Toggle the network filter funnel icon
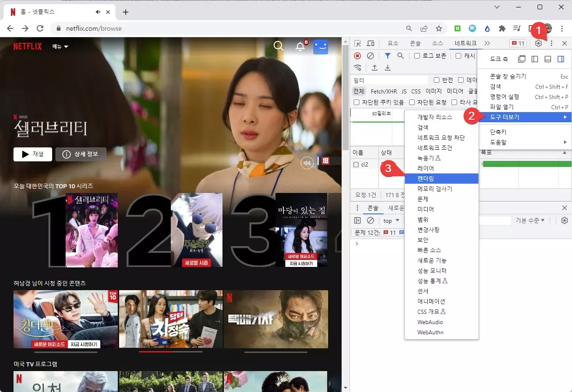This screenshot has width=572, height=392. [387, 56]
